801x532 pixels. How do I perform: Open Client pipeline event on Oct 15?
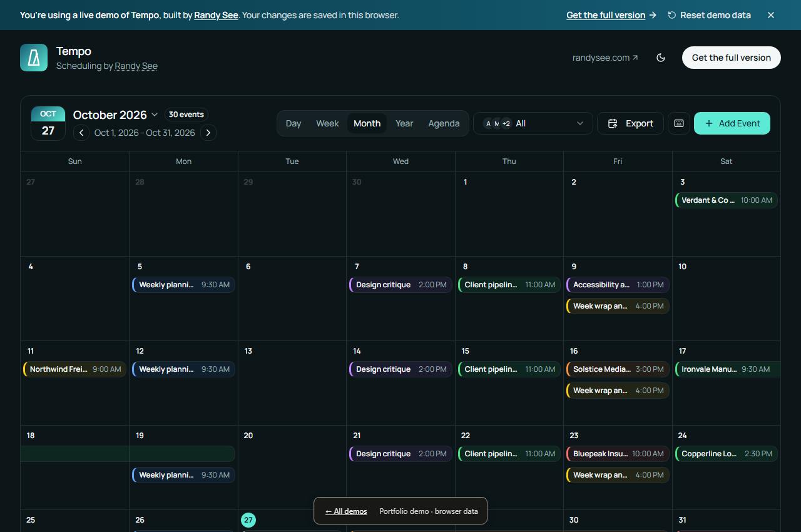coord(509,369)
